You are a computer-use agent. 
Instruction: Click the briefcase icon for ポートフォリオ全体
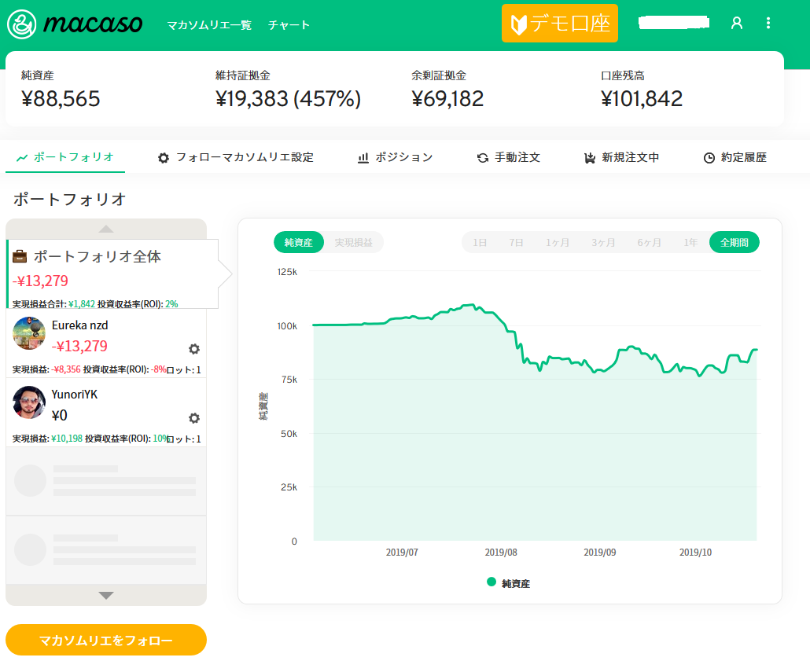pyautogui.click(x=20, y=257)
